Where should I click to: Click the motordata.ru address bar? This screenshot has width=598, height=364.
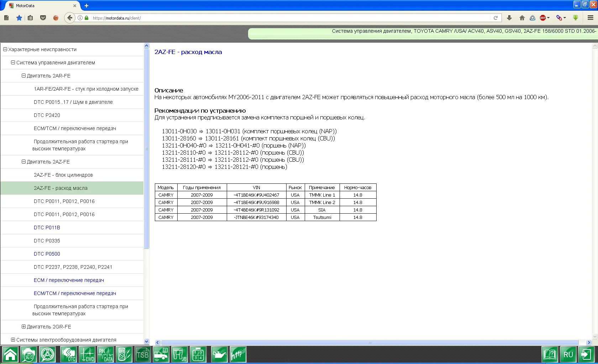pyautogui.click(x=290, y=18)
